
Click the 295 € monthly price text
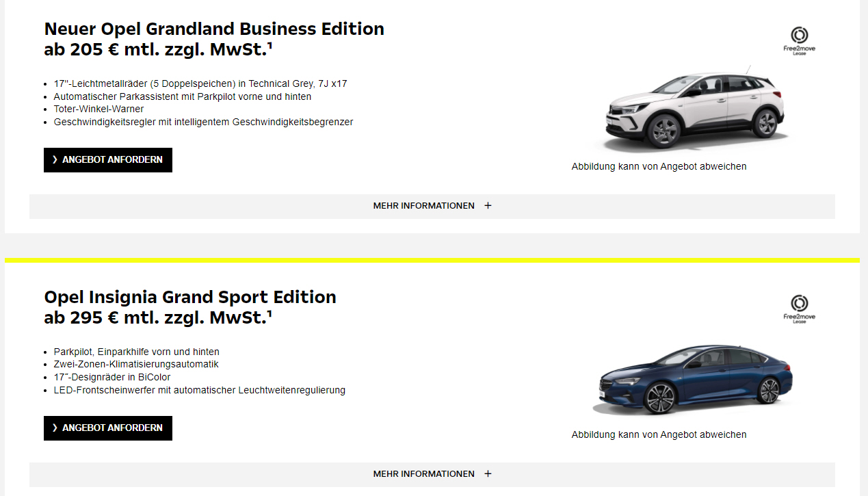[x=159, y=318]
